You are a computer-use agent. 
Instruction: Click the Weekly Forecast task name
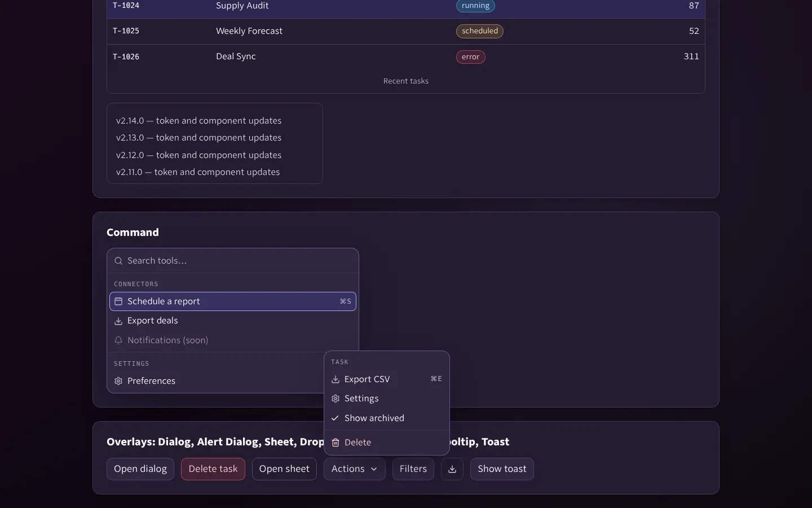click(249, 31)
